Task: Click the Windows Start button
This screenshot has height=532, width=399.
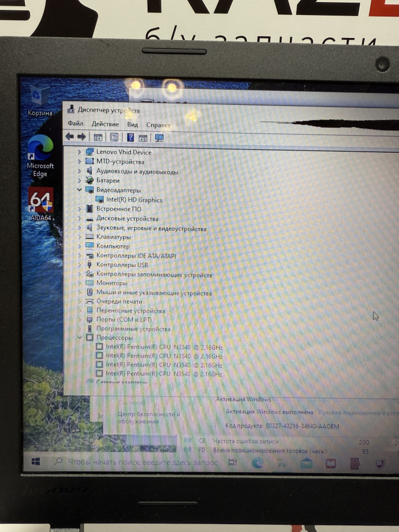Action: (x=36, y=461)
